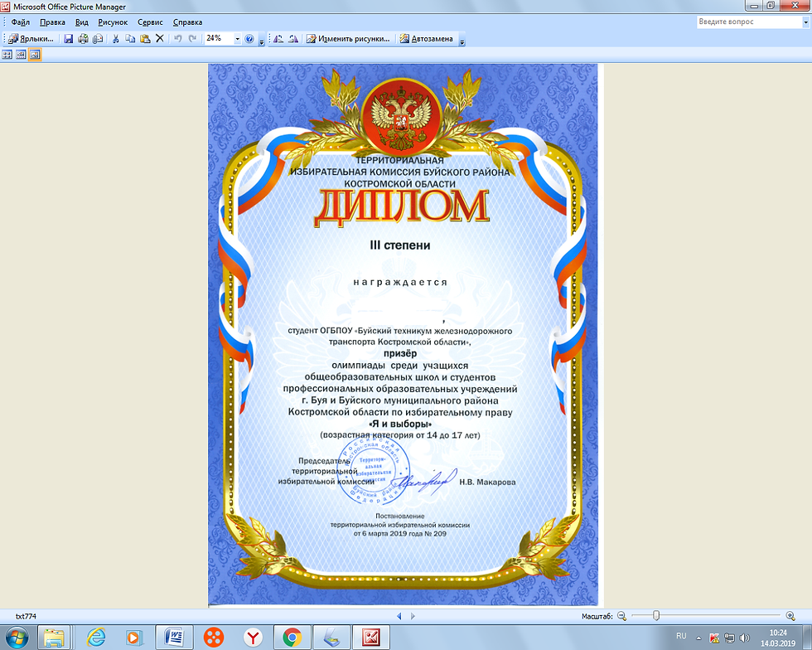Switch to single picture view

(x=35, y=55)
